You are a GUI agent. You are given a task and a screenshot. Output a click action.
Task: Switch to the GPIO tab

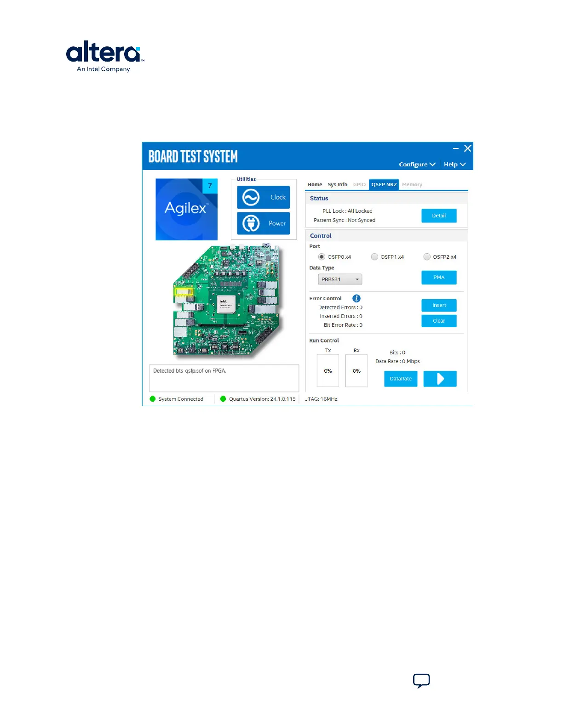pyautogui.click(x=359, y=185)
